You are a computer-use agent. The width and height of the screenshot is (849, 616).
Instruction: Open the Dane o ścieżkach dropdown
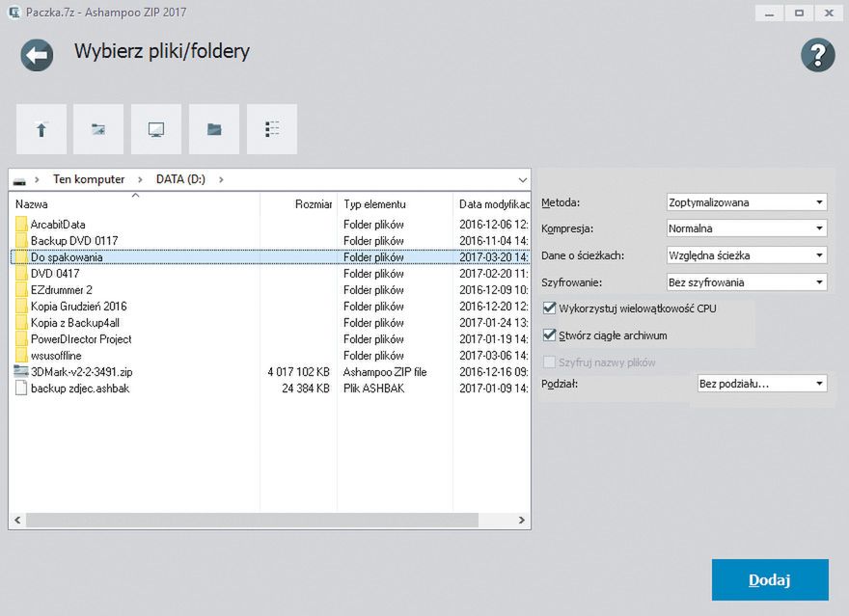tap(747, 255)
